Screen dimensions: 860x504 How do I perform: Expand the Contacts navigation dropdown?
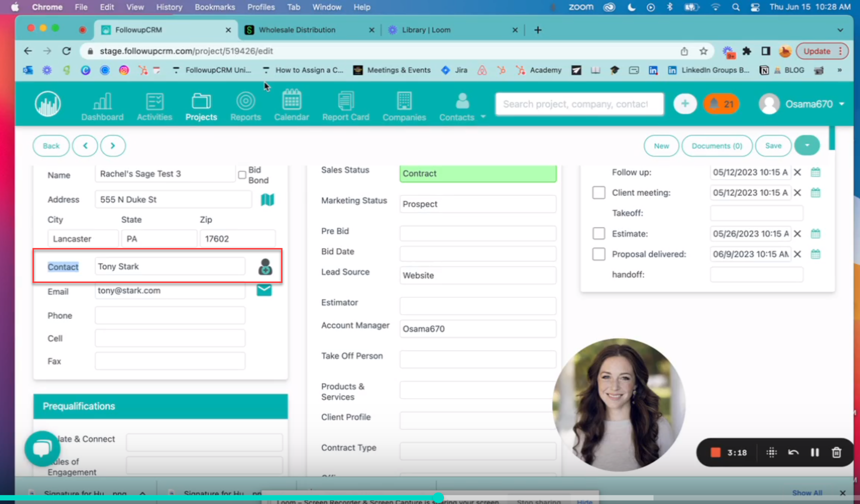click(x=482, y=117)
